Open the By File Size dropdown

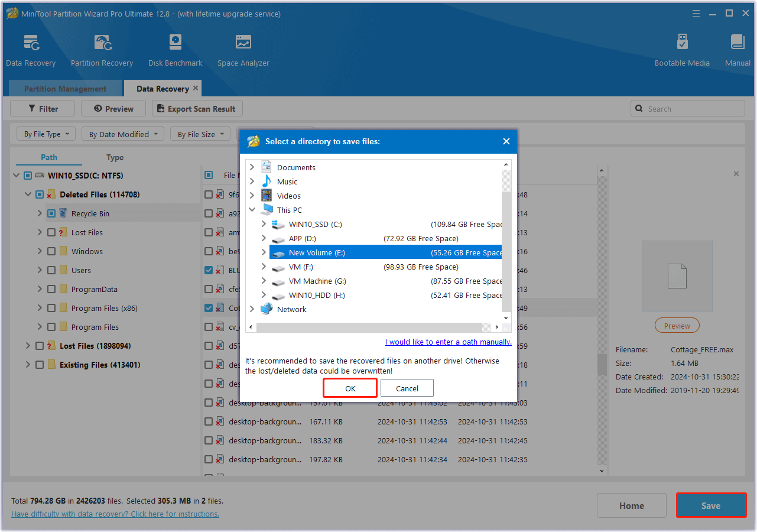coord(200,134)
